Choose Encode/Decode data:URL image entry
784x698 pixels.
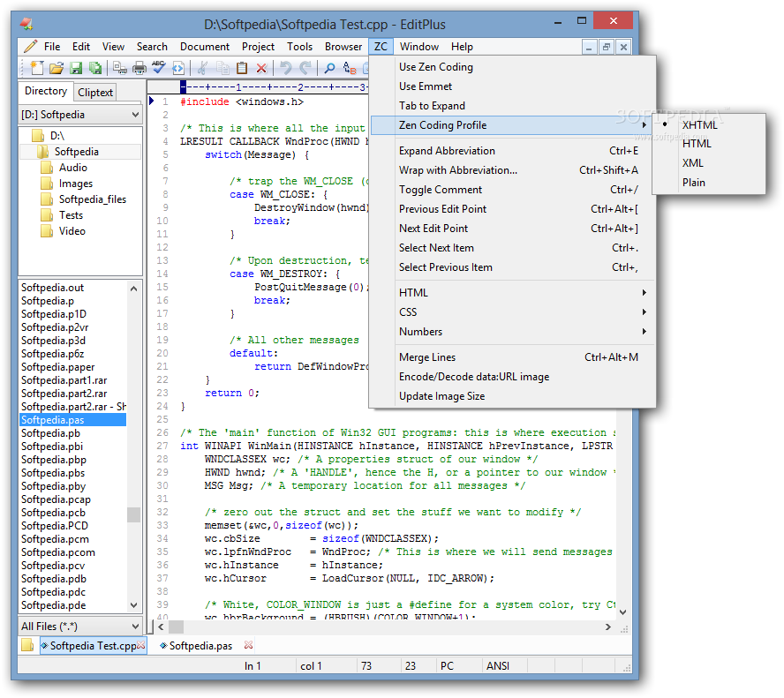[x=512, y=377]
